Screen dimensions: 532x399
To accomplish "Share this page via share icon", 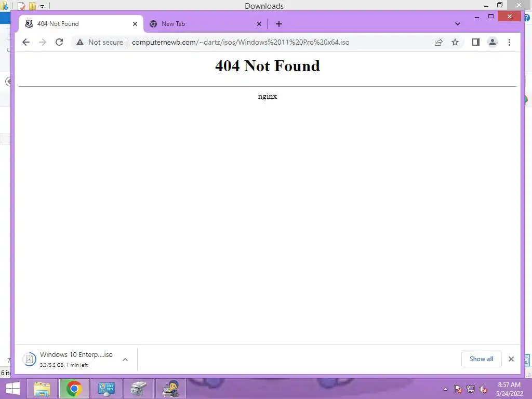I will tap(438, 42).
